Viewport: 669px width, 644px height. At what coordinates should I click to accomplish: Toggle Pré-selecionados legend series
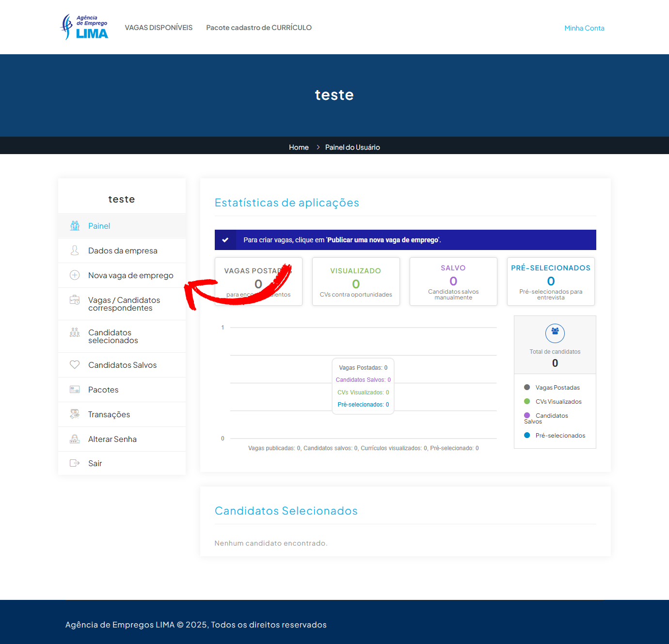pyautogui.click(x=560, y=436)
